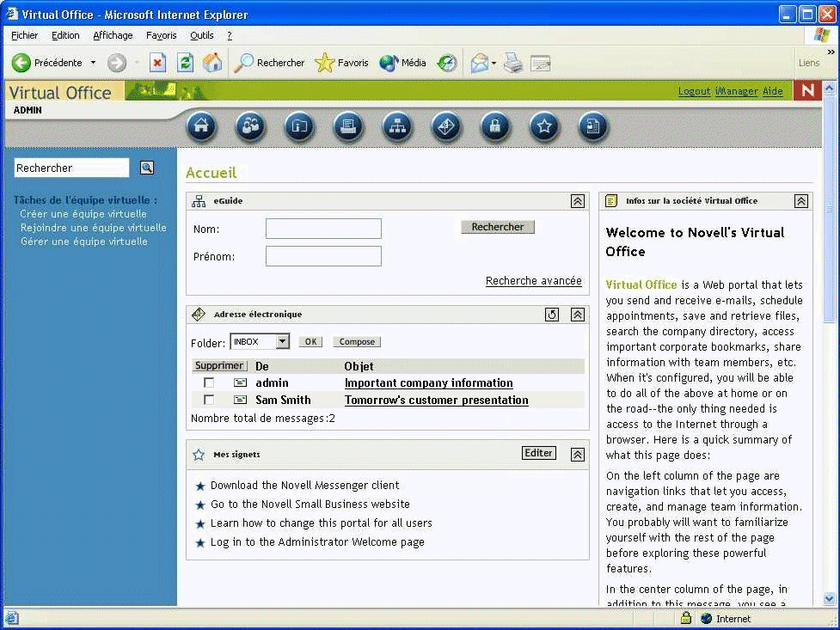840x630 pixels.
Task: Click the History clock toolbar icon
Action: 447,63
